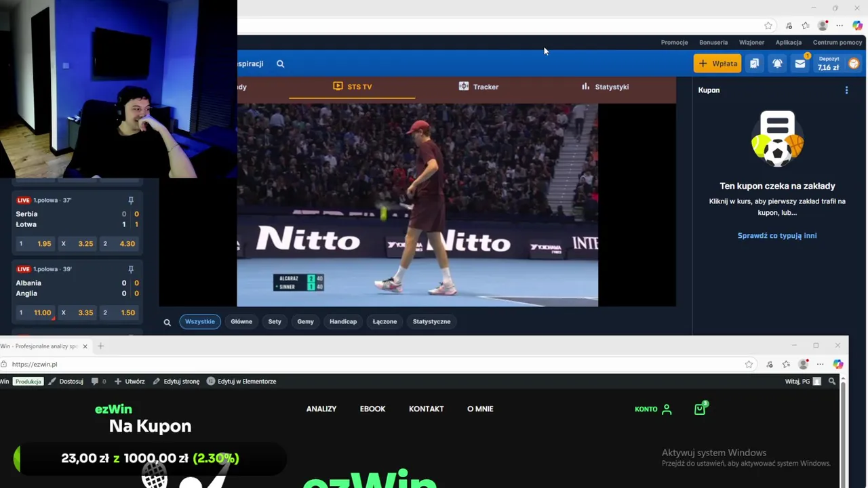Open EBOOK menu on ezWin site
Viewport: 868px width, 488px height.
[x=372, y=409]
